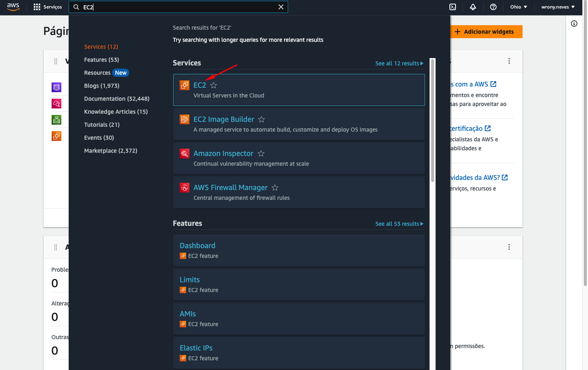Clear the EC2 search with the X
588x370 pixels.
click(281, 7)
